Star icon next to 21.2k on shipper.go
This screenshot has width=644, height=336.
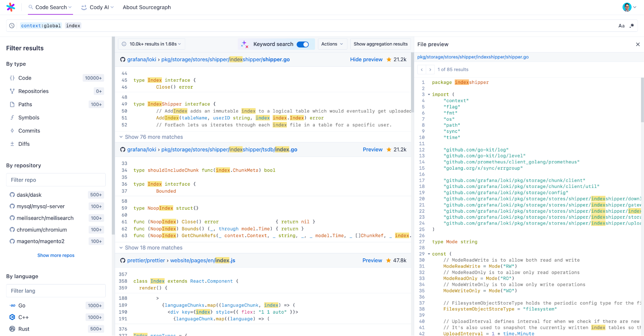(389, 60)
